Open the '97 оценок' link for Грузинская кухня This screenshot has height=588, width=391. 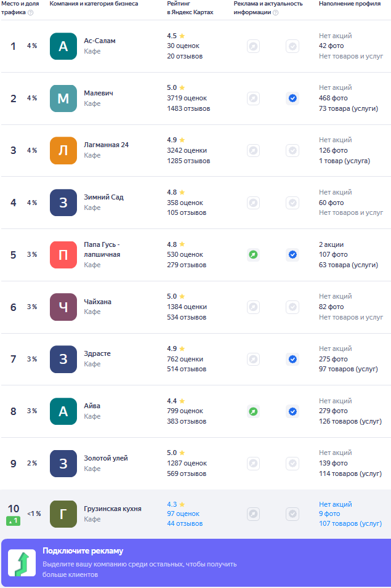[183, 513]
